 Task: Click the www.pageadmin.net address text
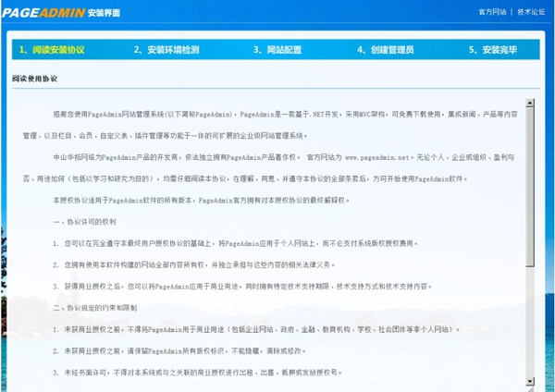(x=377, y=157)
